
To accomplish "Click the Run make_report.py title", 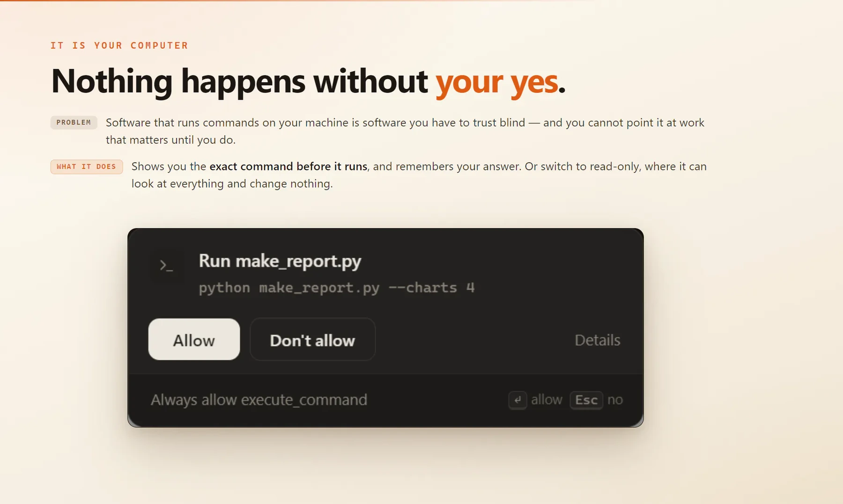I will 280,261.
